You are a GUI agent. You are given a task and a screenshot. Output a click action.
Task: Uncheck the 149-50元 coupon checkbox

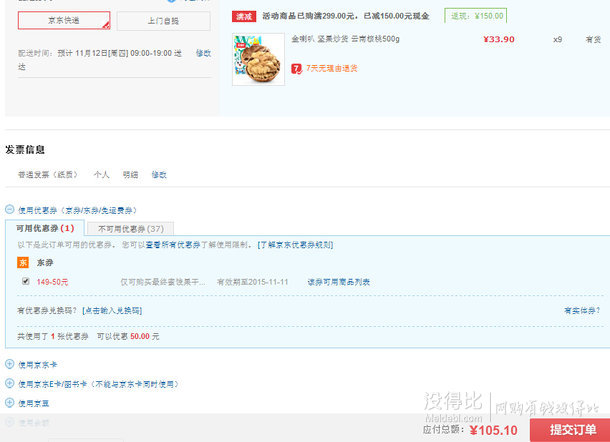click(x=26, y=281)
